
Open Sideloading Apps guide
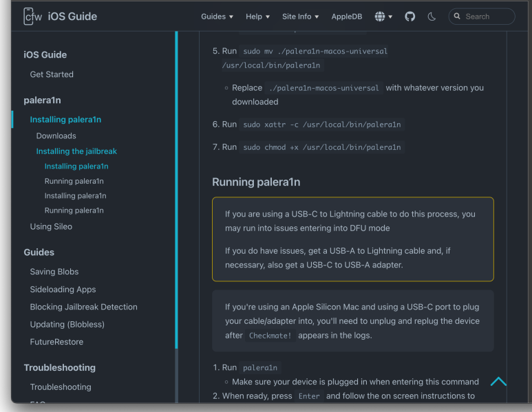click(63, 290)
